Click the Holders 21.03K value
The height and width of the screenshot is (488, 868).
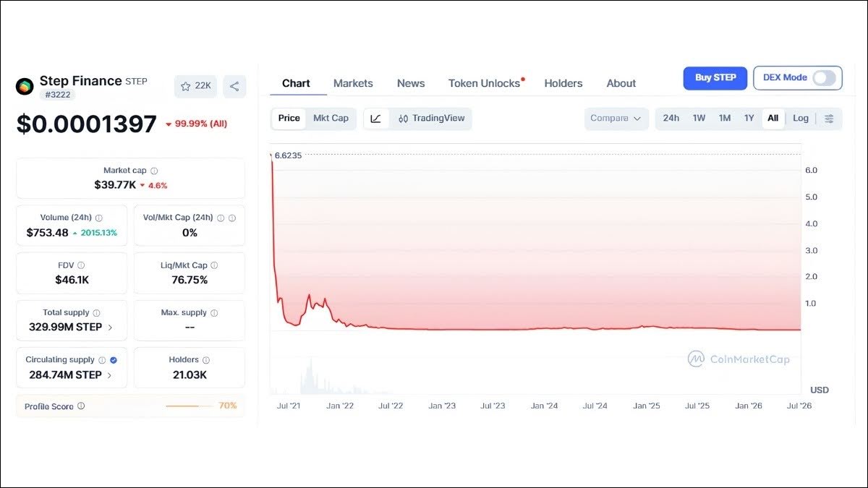(x=190, y=375)
